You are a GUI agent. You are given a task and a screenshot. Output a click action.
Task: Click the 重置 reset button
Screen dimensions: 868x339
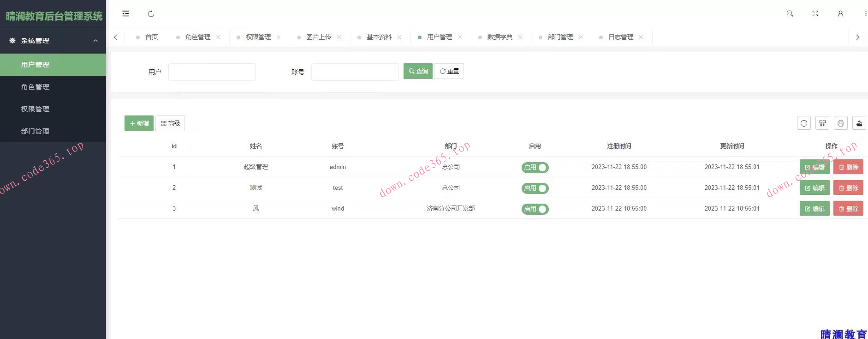(x=449, y=71)
